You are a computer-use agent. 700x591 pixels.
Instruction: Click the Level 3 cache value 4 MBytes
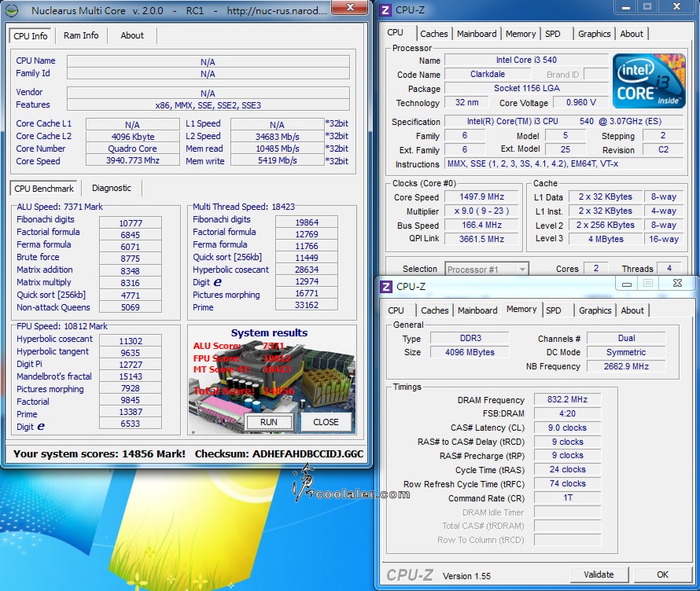point(606,239)
